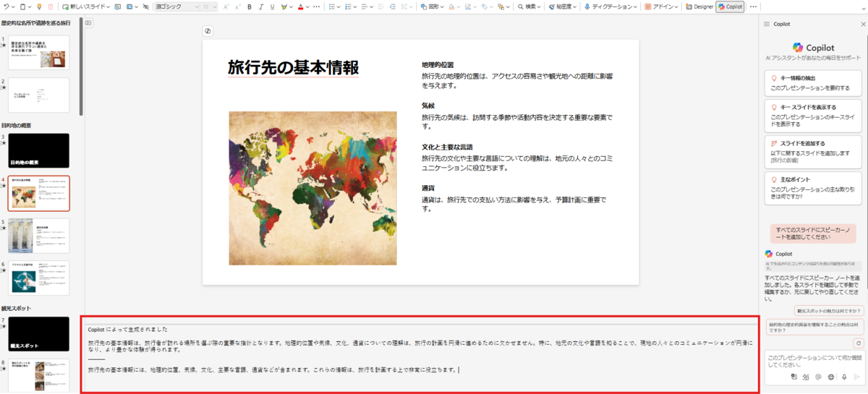This screenshot has height=394, width=868.
Task: Click the Delete trash icon in toolbar
Action: 51,7
